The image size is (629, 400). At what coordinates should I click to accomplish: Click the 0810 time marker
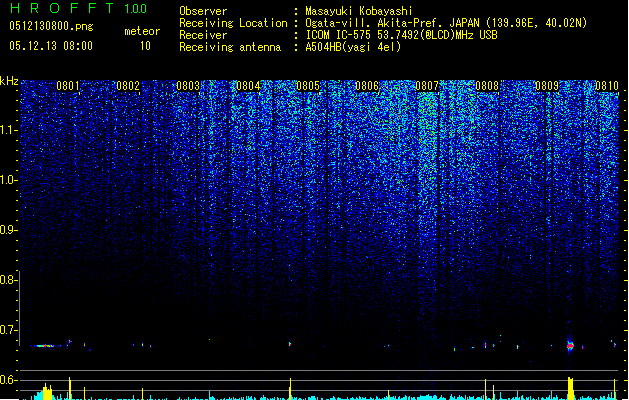(607, 86)
